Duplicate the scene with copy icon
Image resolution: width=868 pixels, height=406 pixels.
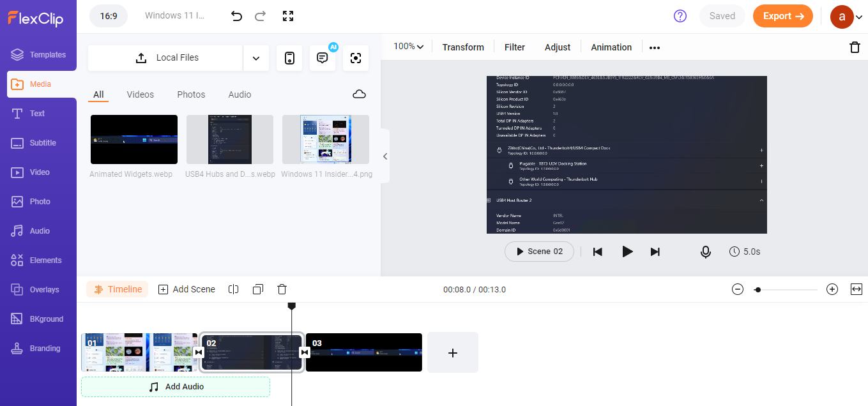point(258,289)
